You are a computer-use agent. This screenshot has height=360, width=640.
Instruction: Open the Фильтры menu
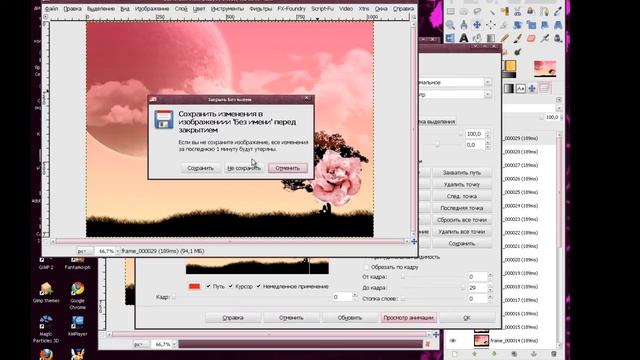pos(260,9)
